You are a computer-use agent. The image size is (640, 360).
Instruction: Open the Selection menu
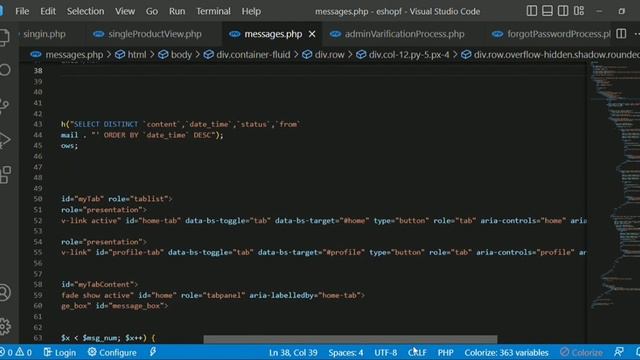(85, 11)
